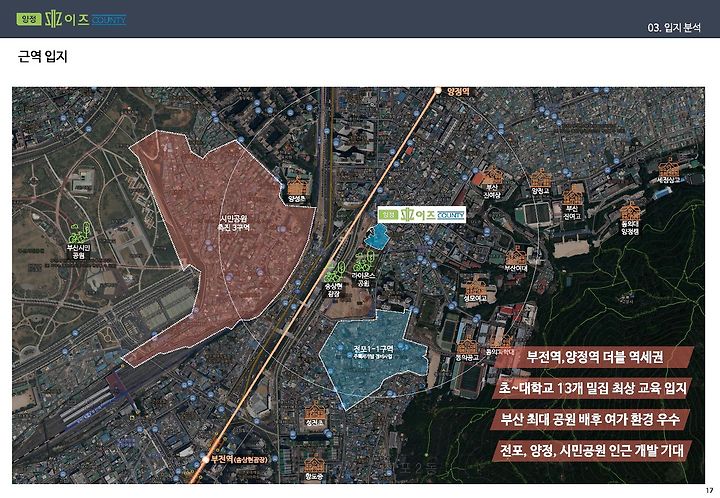Click the '부전역,양정역 더블 역세권' banner
720x498 pixels.
tap(594, 357)
